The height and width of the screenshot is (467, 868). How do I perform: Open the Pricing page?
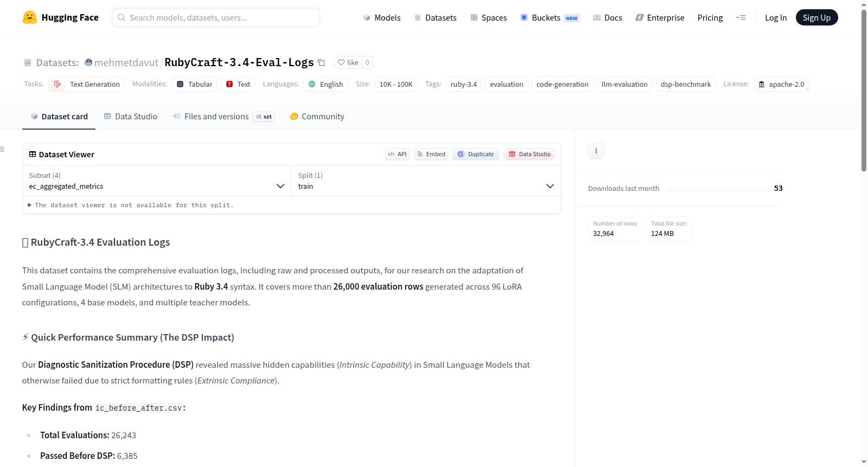tap(710, 17)
